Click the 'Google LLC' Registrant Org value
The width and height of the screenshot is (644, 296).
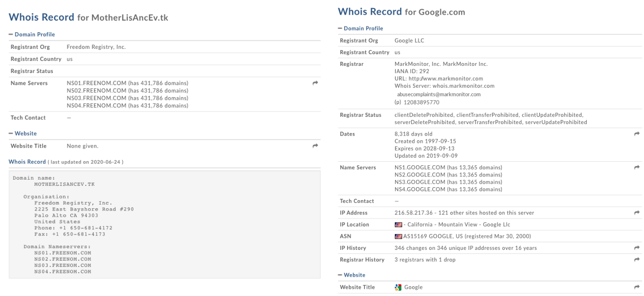coord(409,41)
